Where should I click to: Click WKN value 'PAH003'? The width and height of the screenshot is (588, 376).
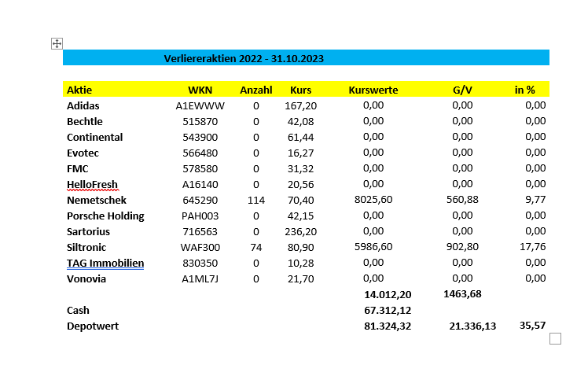click(x=200, y=216)
